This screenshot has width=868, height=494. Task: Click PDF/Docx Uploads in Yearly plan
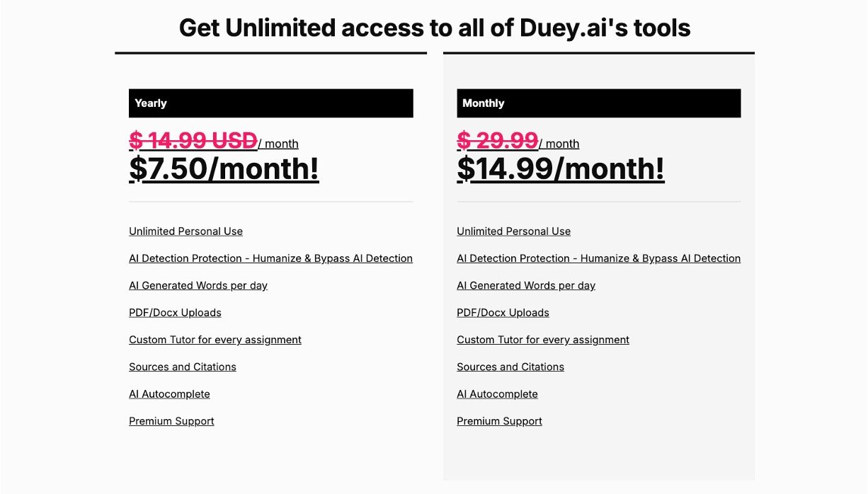(175, 313)
